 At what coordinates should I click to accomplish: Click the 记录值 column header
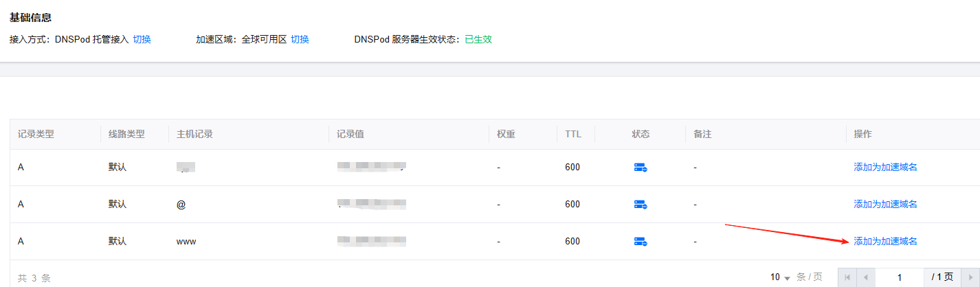point(350,135)
